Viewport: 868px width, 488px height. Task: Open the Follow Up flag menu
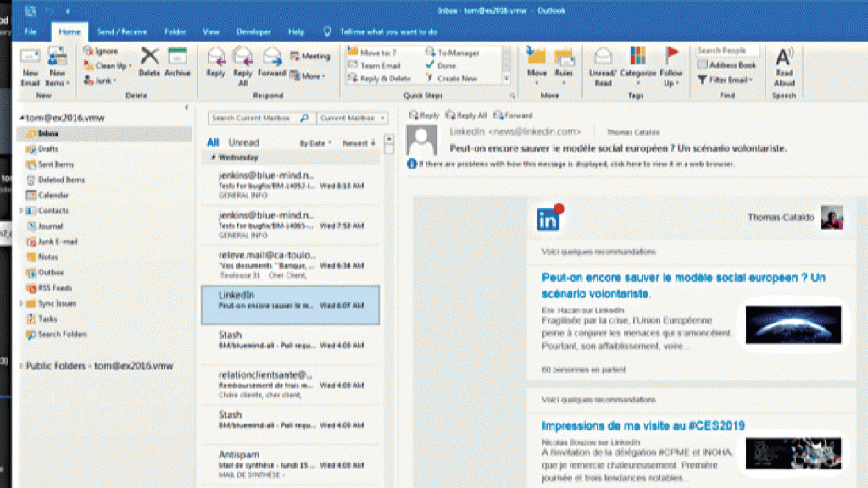click(671, 66)
